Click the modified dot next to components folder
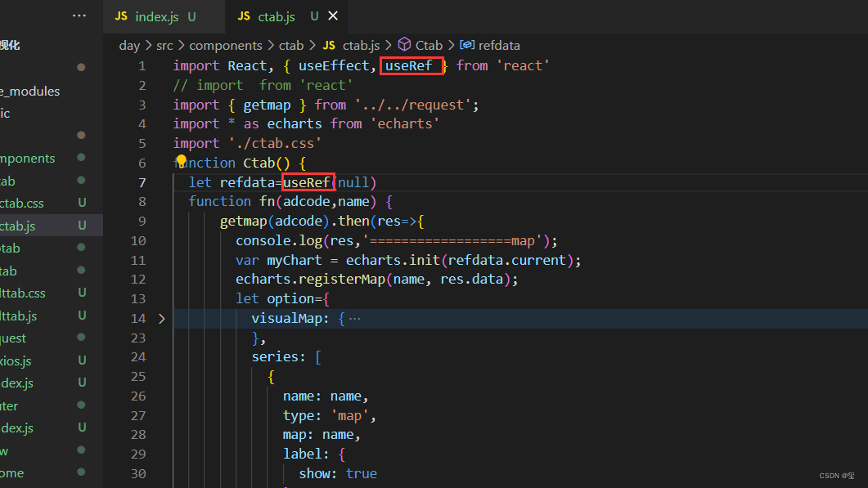868x488 pixels. pos(81,158)
